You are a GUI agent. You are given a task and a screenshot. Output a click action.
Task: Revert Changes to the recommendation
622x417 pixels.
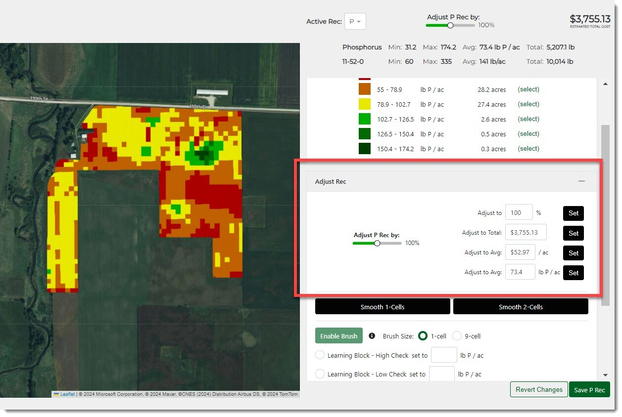pos(537,389)
